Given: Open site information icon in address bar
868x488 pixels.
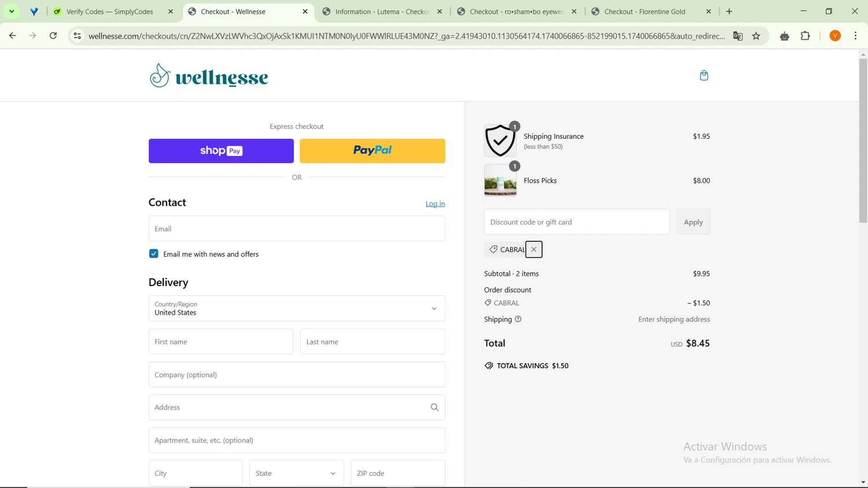Looking at the screenshot, I should point(77,36).
